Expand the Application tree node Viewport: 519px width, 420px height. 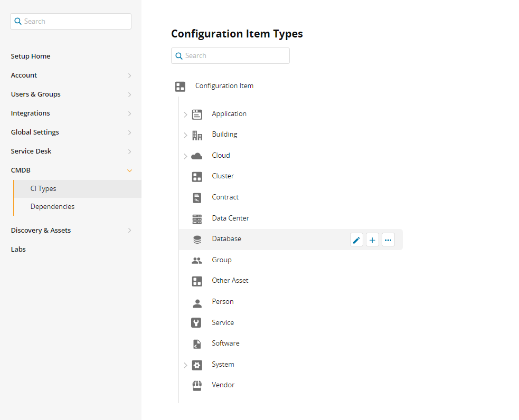[185, 114]
